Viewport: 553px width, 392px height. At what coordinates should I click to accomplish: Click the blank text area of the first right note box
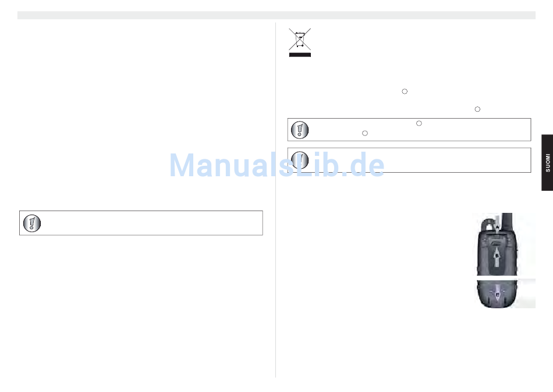click(x=420, y=130)
